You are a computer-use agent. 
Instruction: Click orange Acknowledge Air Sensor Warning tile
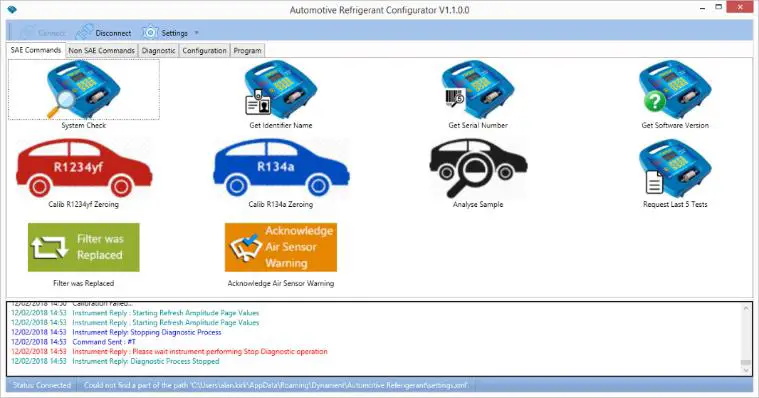(x=281, y=247)
